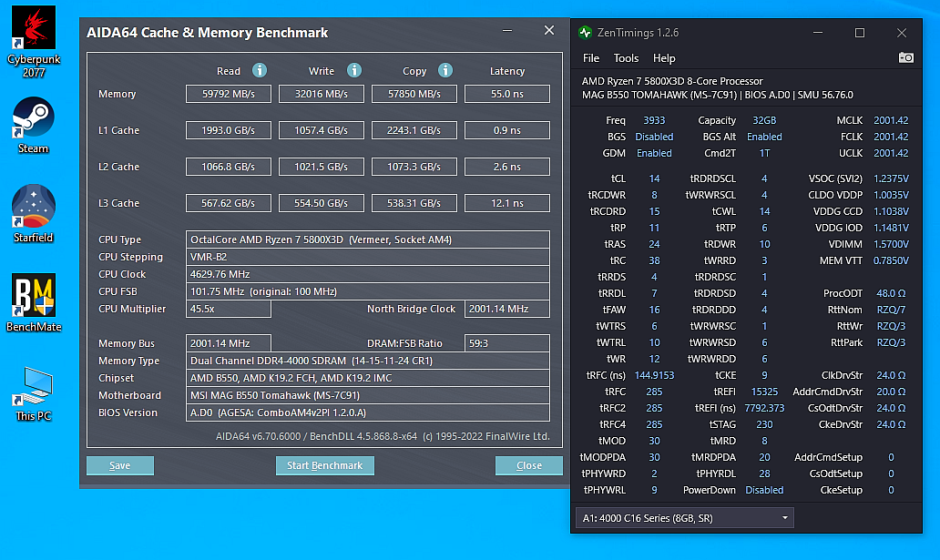Click the L2 Cache Latency value 2.6 ns

[507, 167]
